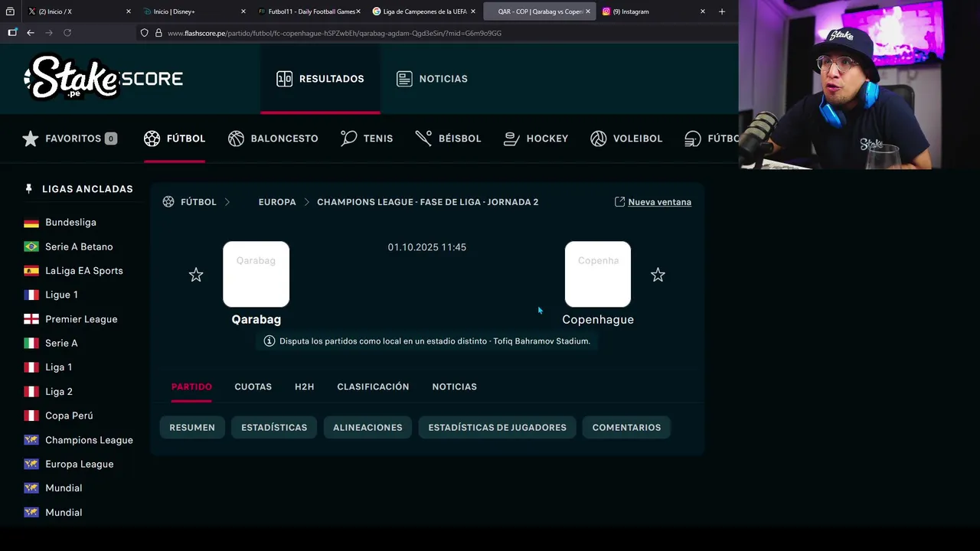Screen dimensions: 980x551
Task: Switch to the Liga de Campeones browser tab
Action: (423, 11)
